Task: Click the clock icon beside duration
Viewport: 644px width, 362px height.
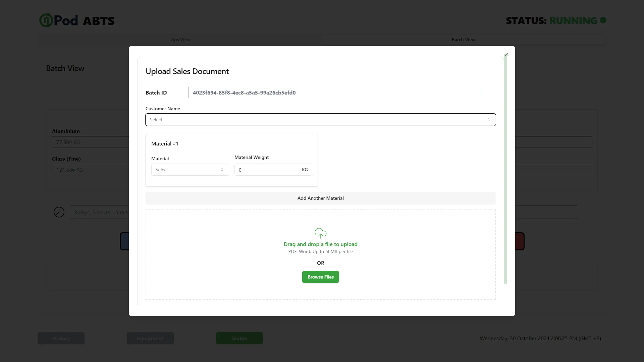Action: (59, 212)
